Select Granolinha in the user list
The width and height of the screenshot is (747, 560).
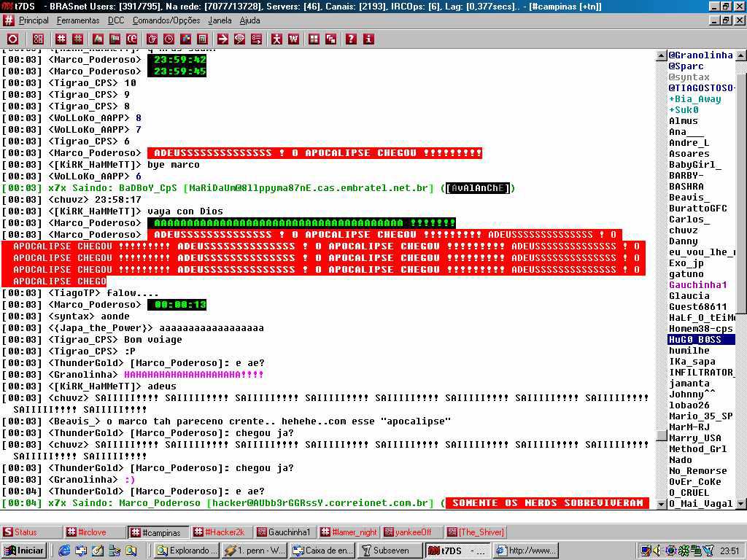700,55
